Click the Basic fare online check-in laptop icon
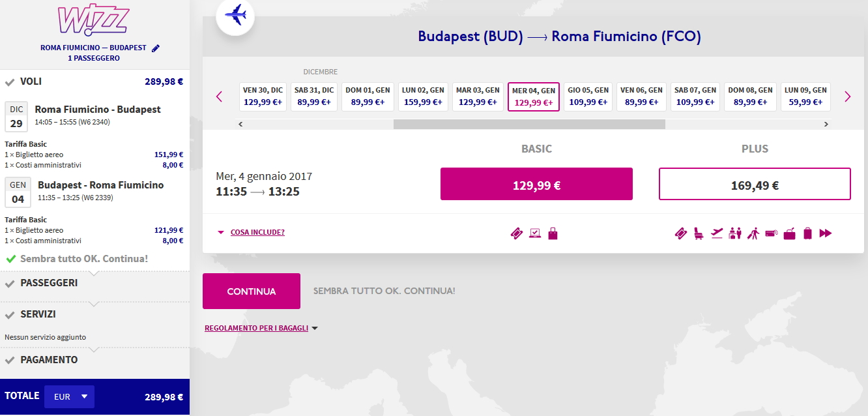This screenshot has width=868, height=416. (x=535, y=233)
